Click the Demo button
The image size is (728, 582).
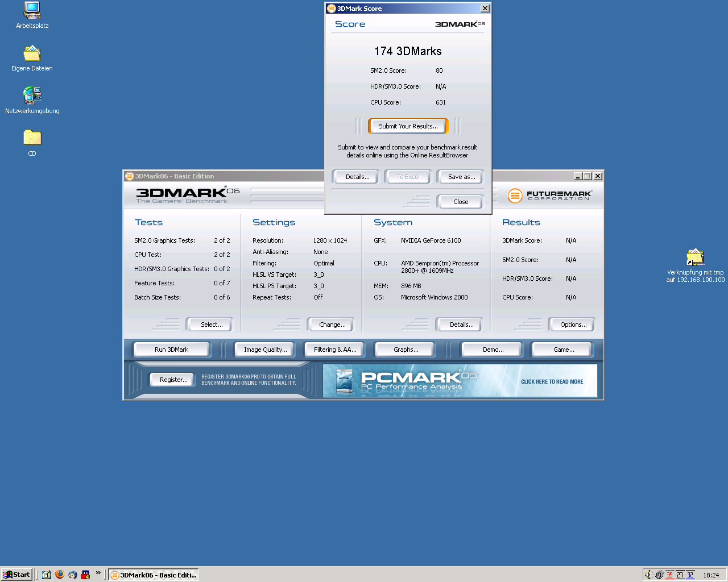click(x=493, y=350)
